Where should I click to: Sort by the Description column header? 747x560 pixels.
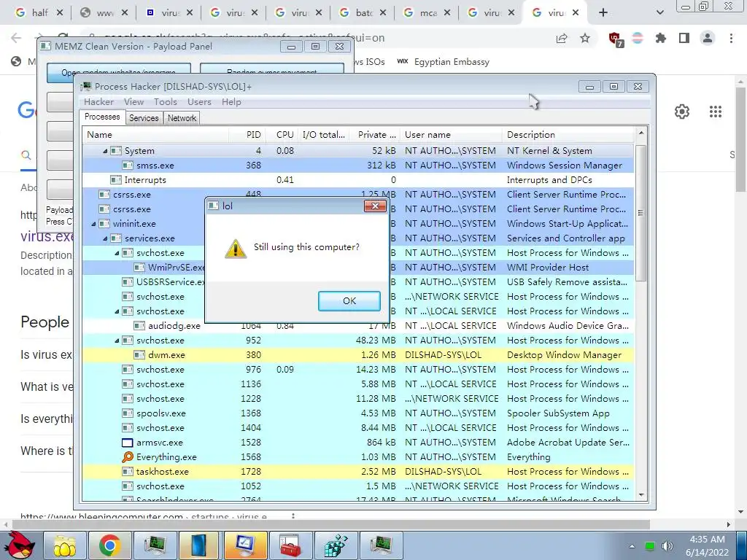click(x=568, y=135)
